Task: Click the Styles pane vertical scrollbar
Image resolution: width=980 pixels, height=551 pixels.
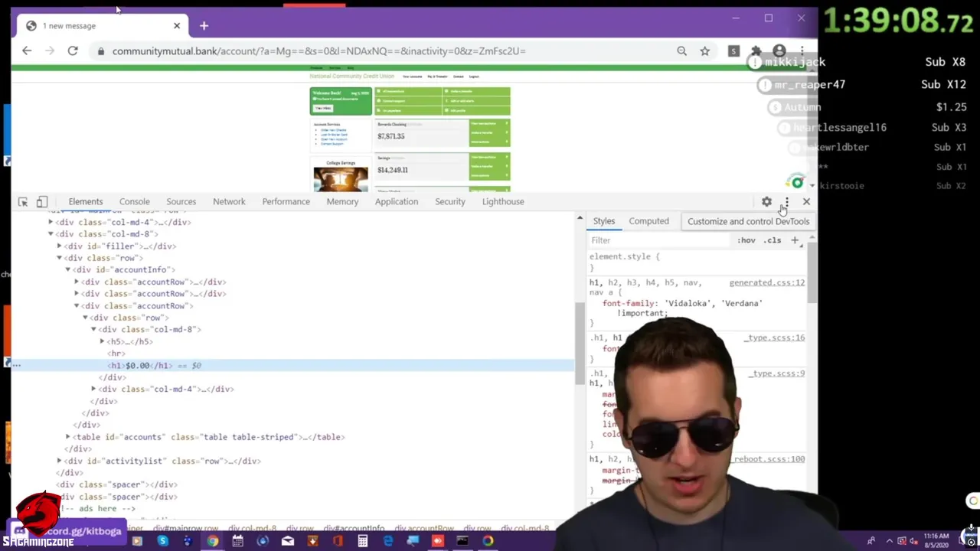Action: [812, 272]
